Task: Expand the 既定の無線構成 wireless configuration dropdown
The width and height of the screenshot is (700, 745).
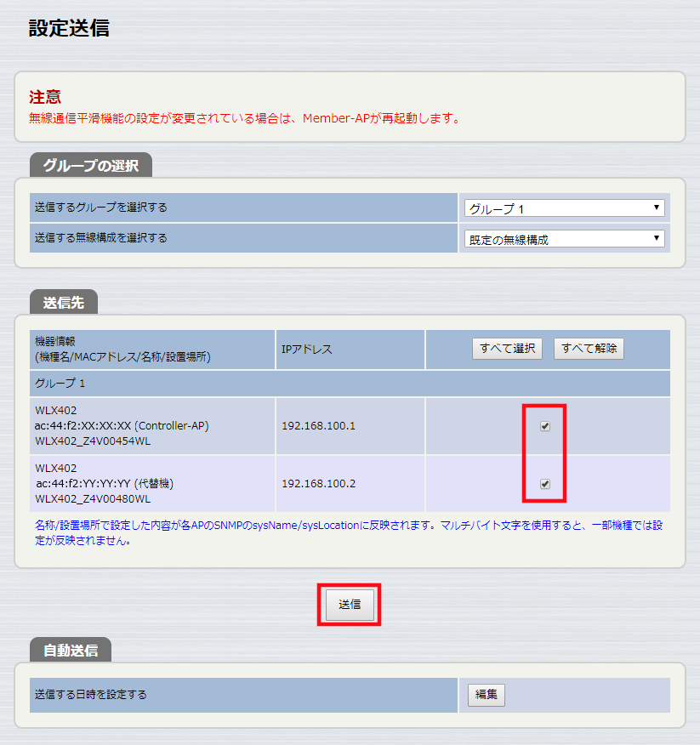Action: point(564,239)
